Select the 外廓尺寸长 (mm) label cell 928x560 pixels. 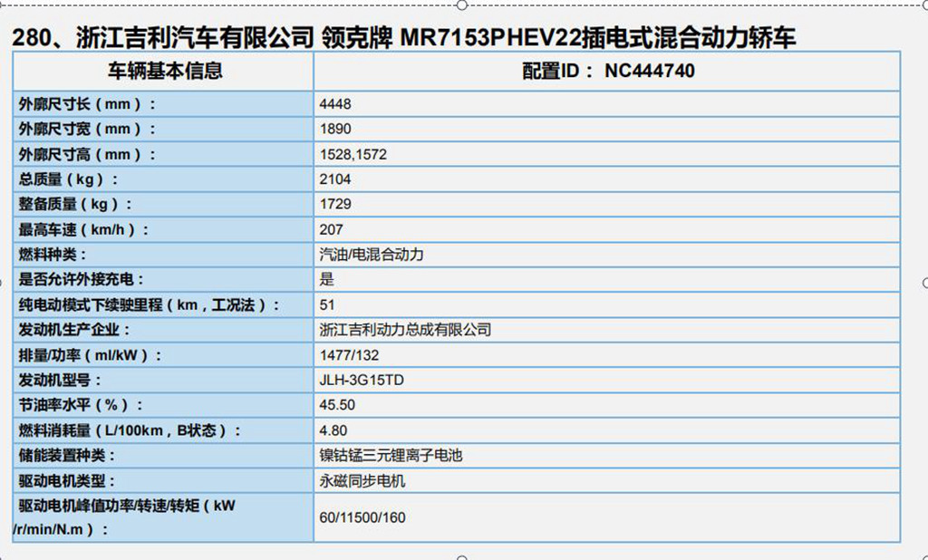click(163, 104)
